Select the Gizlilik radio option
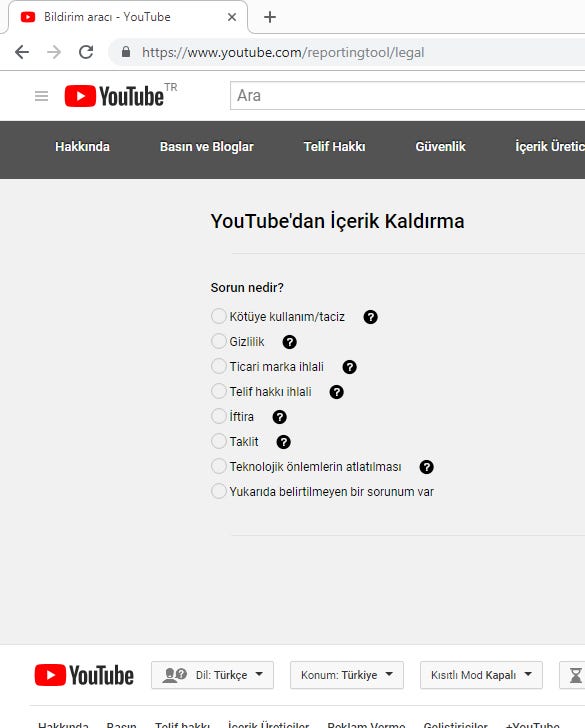 (219, 341)
